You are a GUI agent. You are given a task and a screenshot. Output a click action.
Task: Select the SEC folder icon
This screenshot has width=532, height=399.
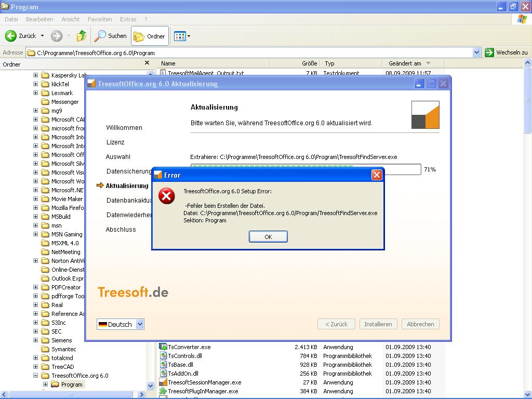(45, 331)
